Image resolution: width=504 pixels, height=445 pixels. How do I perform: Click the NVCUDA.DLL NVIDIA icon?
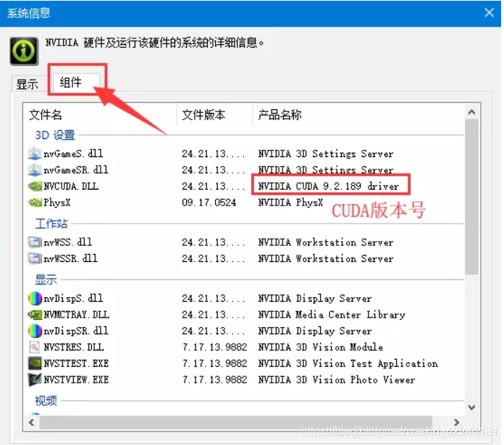click(35, 186)
